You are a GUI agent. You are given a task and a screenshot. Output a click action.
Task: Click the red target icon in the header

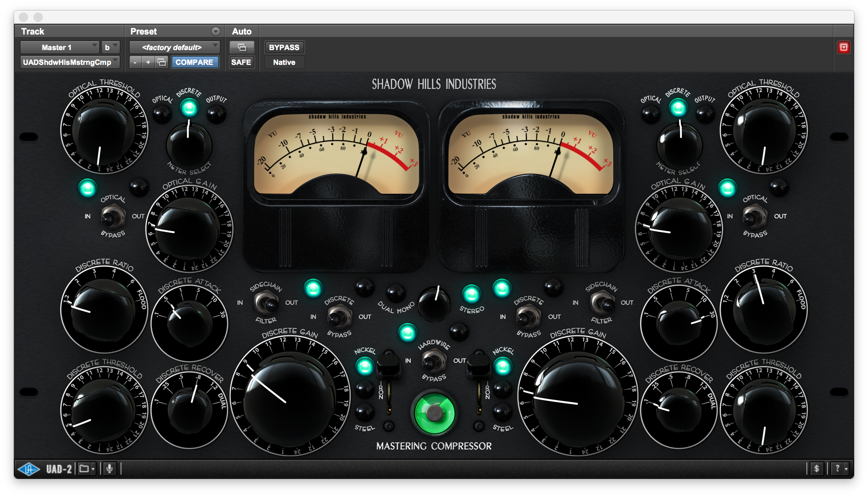coord(843,47)
